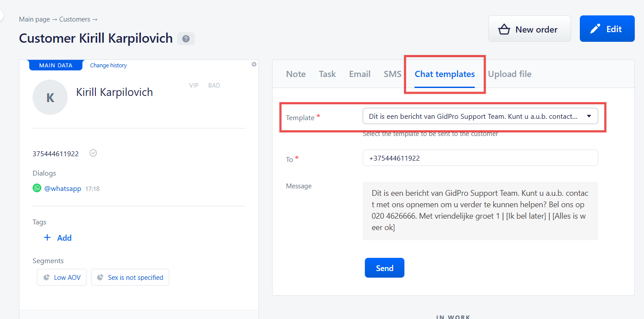Click the Low AOV segment chart icon

pyautogui.click(x=47, y=278)
